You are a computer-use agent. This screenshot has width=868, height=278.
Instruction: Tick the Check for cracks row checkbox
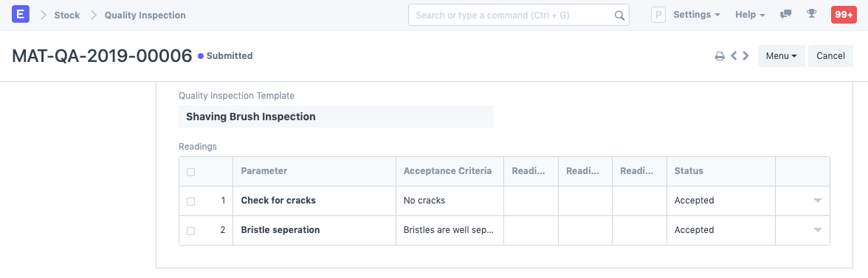191,201
